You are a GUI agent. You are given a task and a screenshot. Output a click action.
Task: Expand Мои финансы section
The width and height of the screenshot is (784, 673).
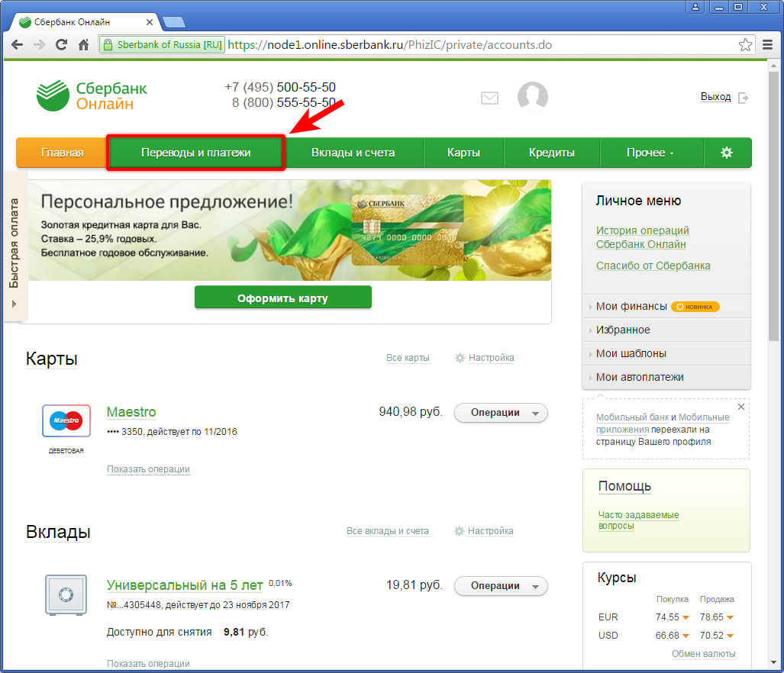click(x=666, y=306)
